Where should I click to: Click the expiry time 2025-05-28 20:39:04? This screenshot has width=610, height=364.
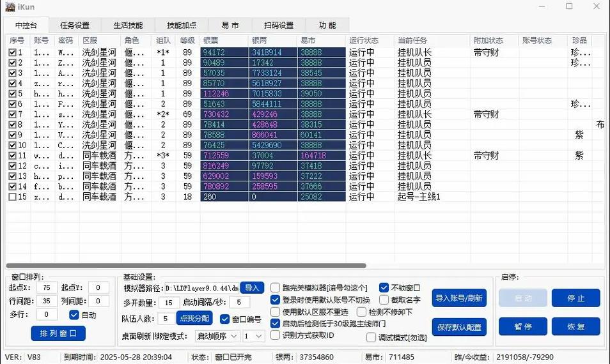click(x=136, y=357)
